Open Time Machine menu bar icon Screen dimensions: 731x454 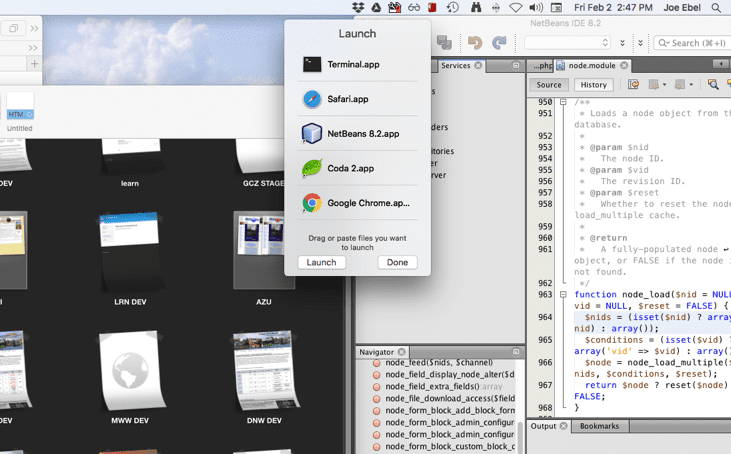tap(452, 7)
